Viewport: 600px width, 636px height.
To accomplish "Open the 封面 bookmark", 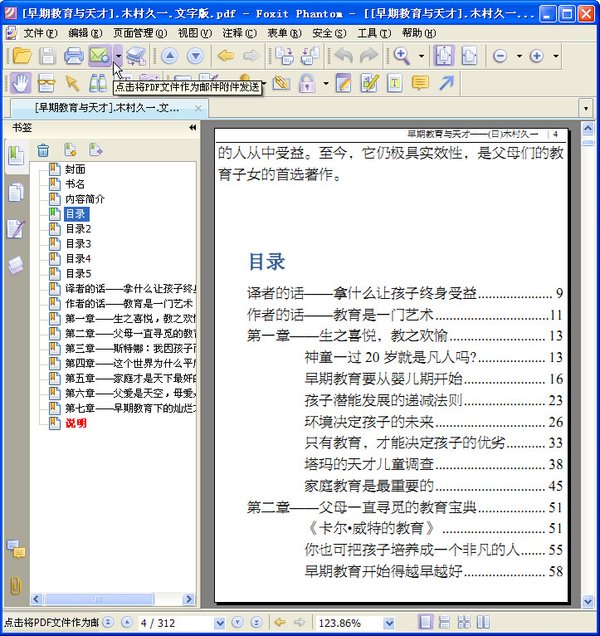I will (x=75, y=169).
